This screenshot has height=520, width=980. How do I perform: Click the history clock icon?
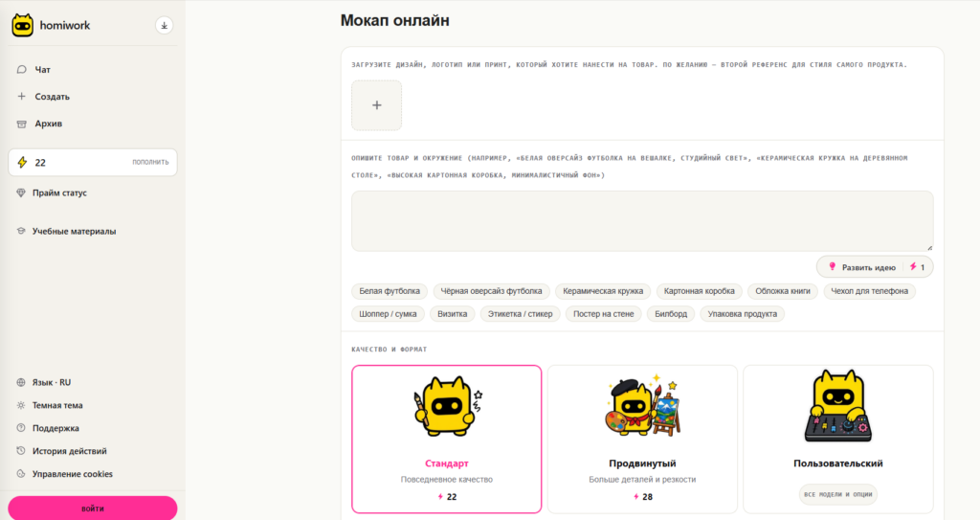coord(21,451)
